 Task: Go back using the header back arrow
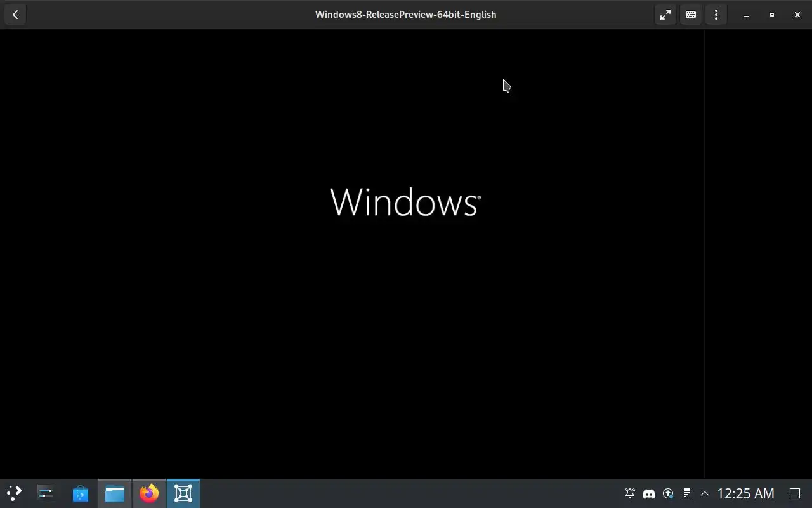click(x=15, y=15)
